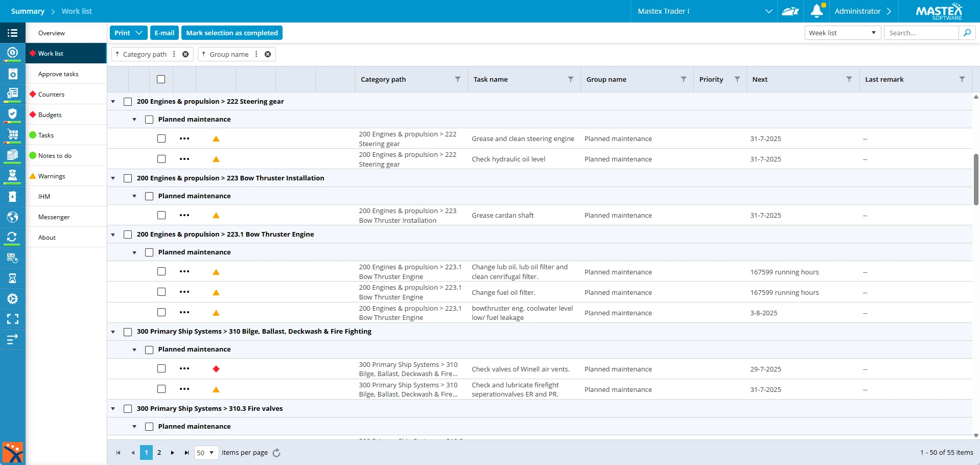
Task: Collapse the 223 Bow Thruster Installation group
Action: (113, 178)
